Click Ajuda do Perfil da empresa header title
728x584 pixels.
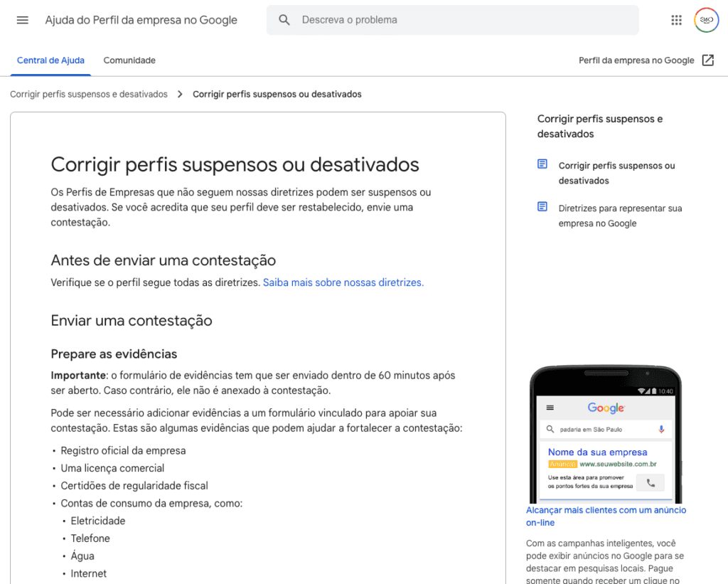tap(141, 20)
